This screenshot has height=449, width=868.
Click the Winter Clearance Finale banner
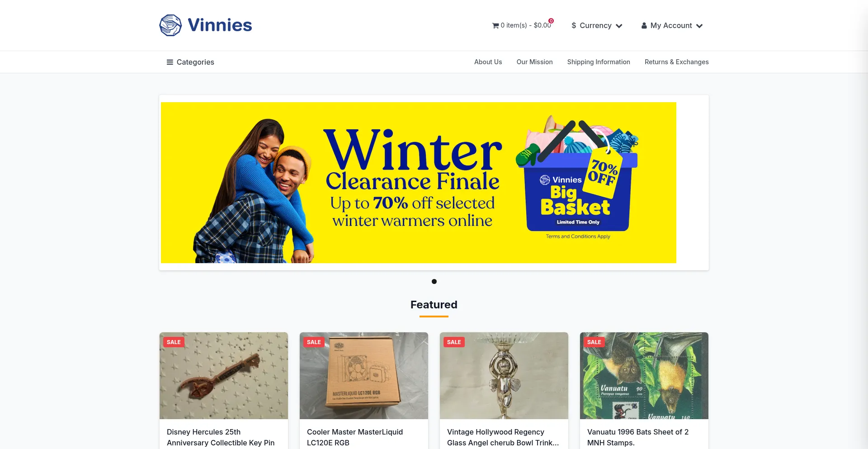pos(419,183)
